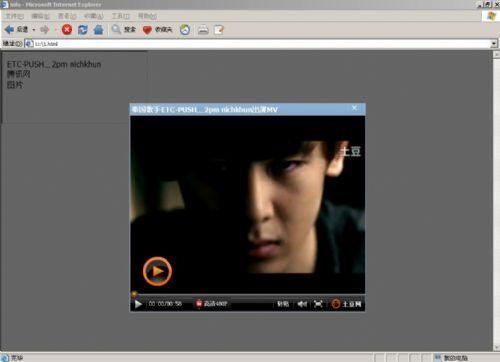Screen dimensions: 500x362
Task: Open the video quality selector showing 480P
Action: [x=212, y=304]
